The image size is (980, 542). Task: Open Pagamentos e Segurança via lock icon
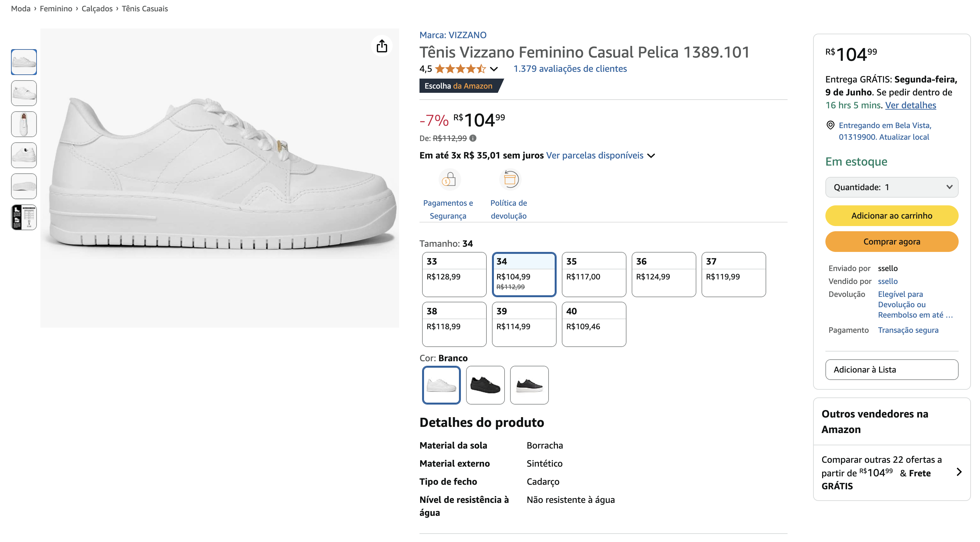(x=449, y=179)
